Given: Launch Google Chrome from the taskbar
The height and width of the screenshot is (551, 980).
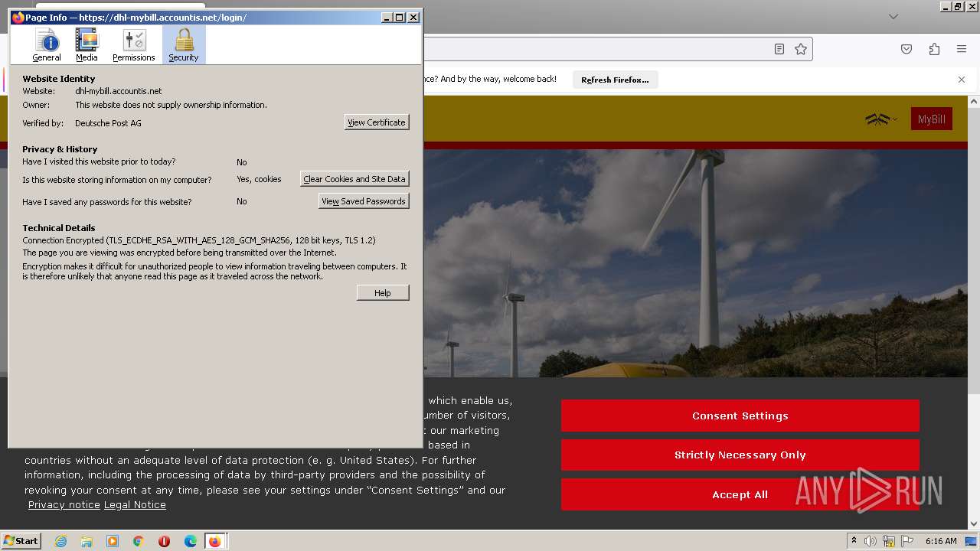Looking at the screenshot, I should coord(139,541).
